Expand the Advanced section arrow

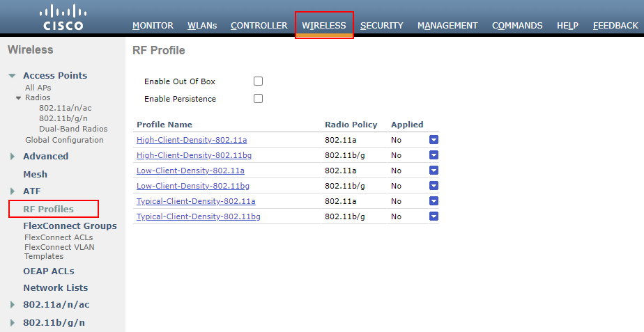(x=13, y=157)
